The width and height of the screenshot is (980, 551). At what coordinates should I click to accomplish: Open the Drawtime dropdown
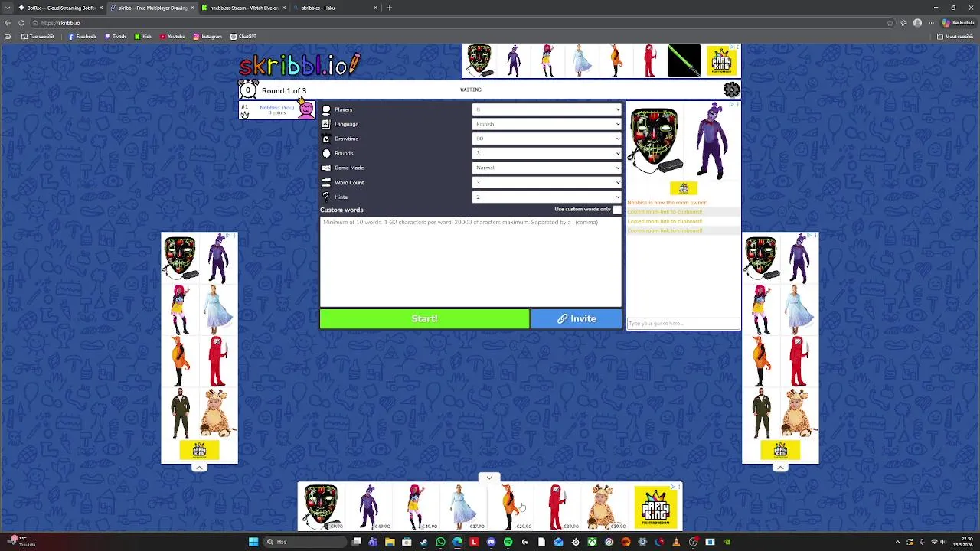(547, 139)
